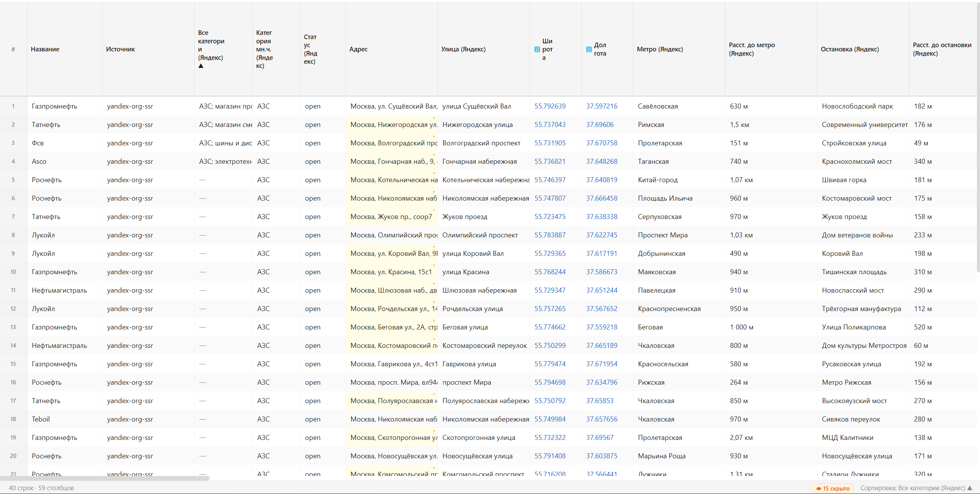The image size is (980, 494).
Task: Open latitude link 55.792639
Action: (550, 106)
